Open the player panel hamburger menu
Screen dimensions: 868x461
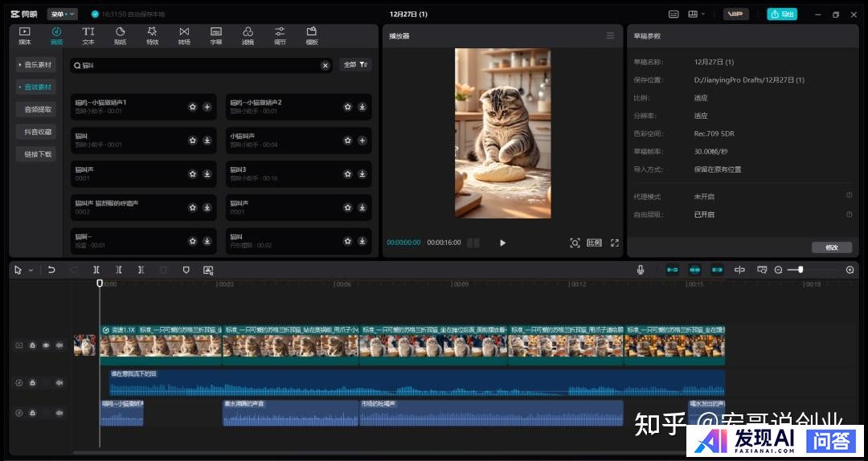coord(610,35)
